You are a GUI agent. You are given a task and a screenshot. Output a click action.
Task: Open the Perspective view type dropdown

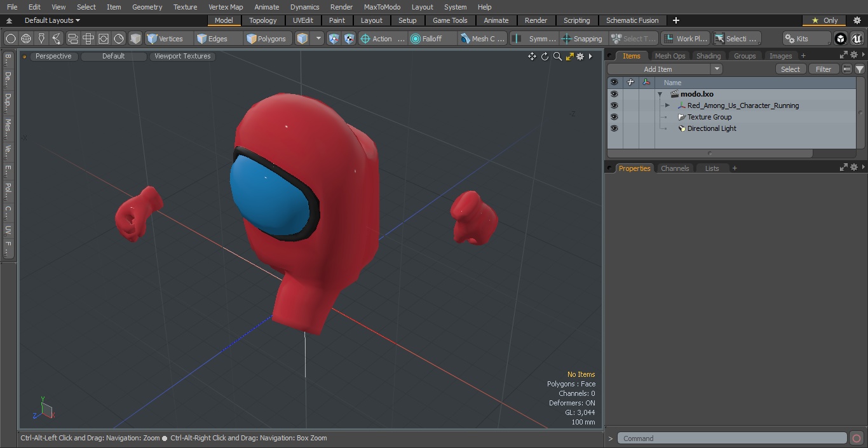(x=53, y=56)
